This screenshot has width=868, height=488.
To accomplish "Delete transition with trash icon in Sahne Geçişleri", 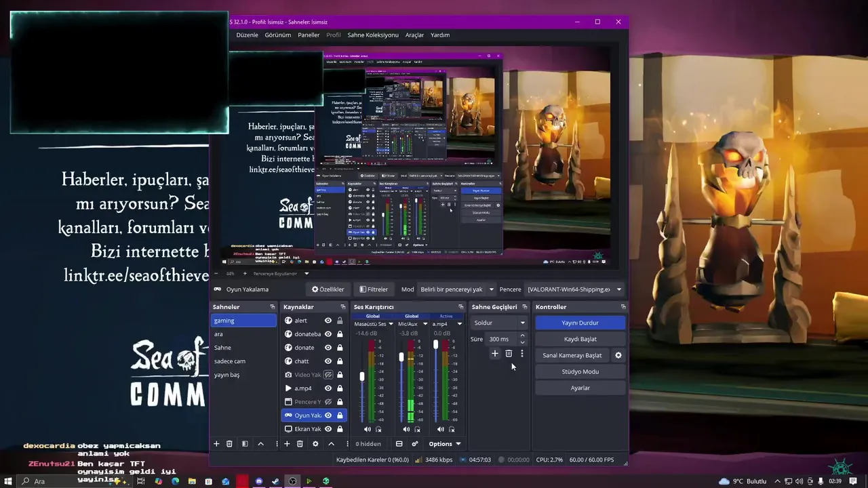I will tap(509, 353).
